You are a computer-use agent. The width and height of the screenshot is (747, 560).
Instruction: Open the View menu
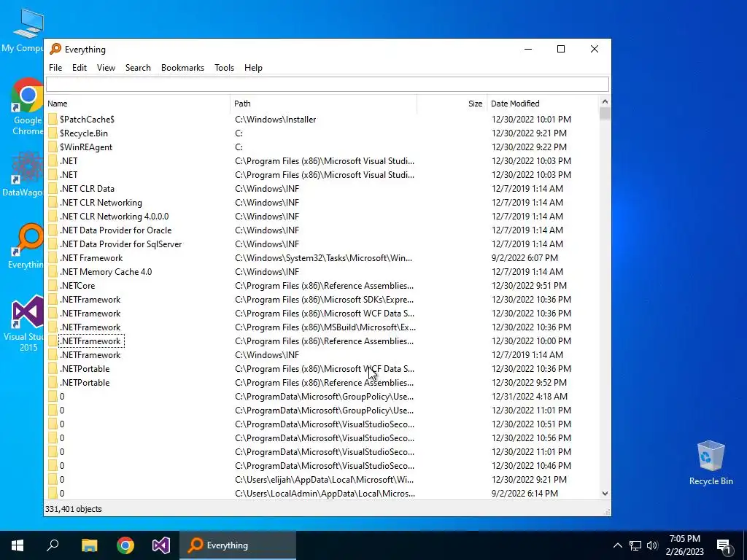[x=106, y=68]
